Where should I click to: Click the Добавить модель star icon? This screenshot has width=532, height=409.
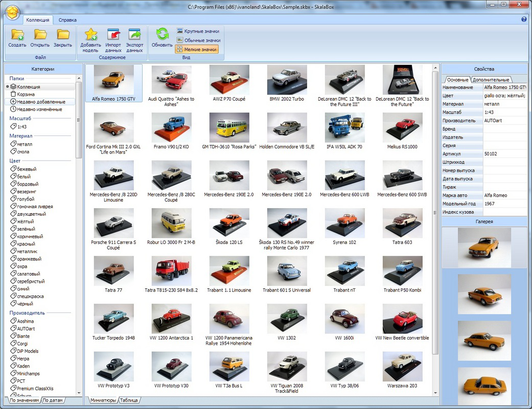coord(90,35)
